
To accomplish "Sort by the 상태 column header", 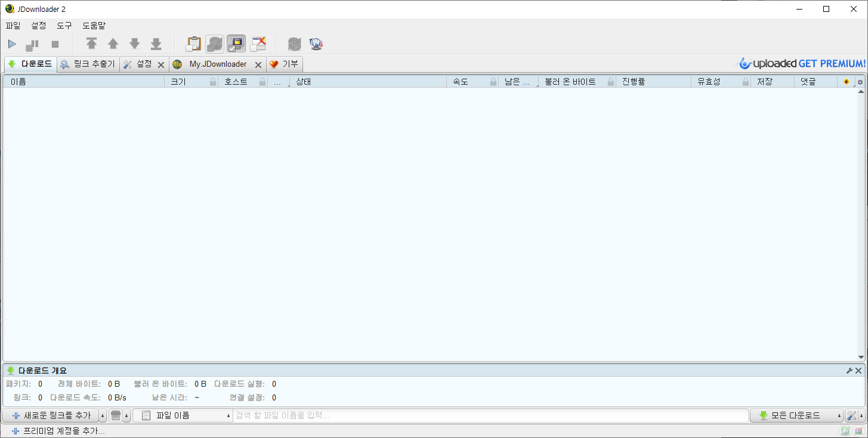I will tap(368, 82).
